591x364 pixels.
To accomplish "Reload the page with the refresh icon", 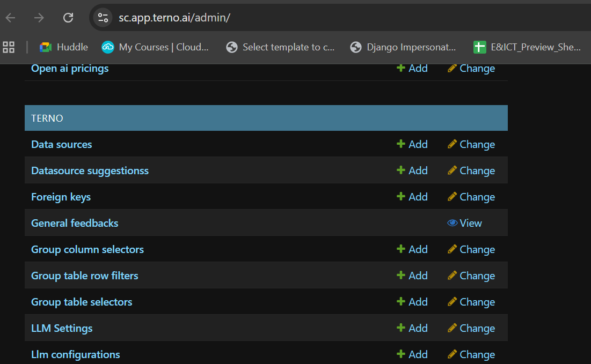I will (x=68, y=18).
